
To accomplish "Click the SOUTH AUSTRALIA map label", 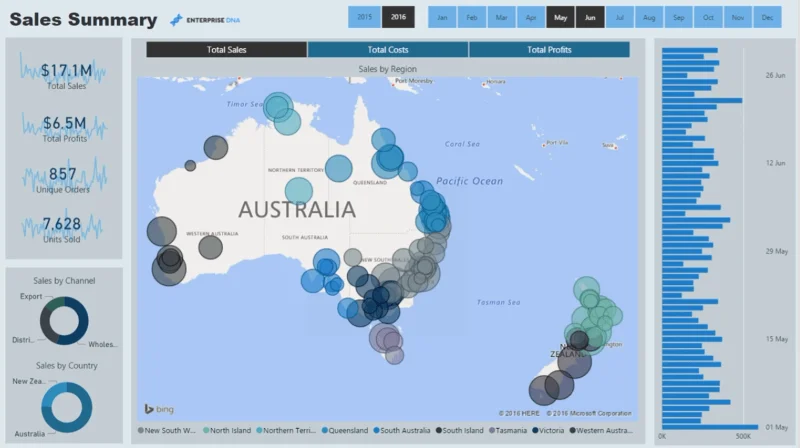I will tap(305, 237).
